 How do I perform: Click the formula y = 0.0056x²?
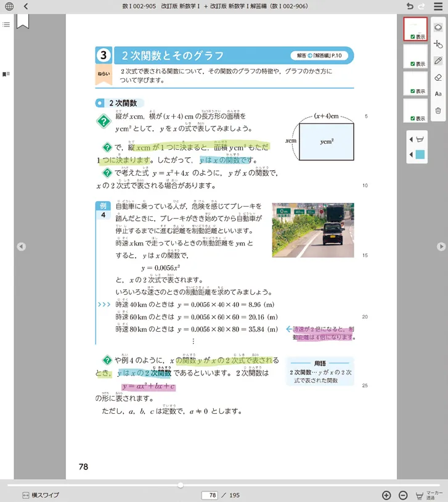pos(161,268)
